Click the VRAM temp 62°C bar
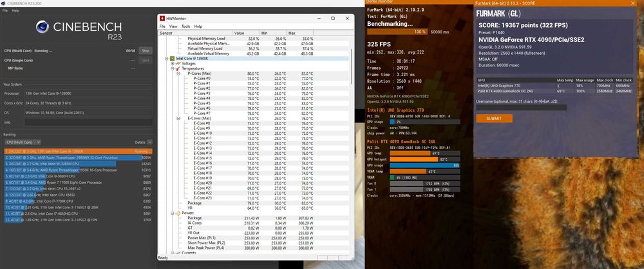The image size is (644, 269). click(x=424, y=171)
